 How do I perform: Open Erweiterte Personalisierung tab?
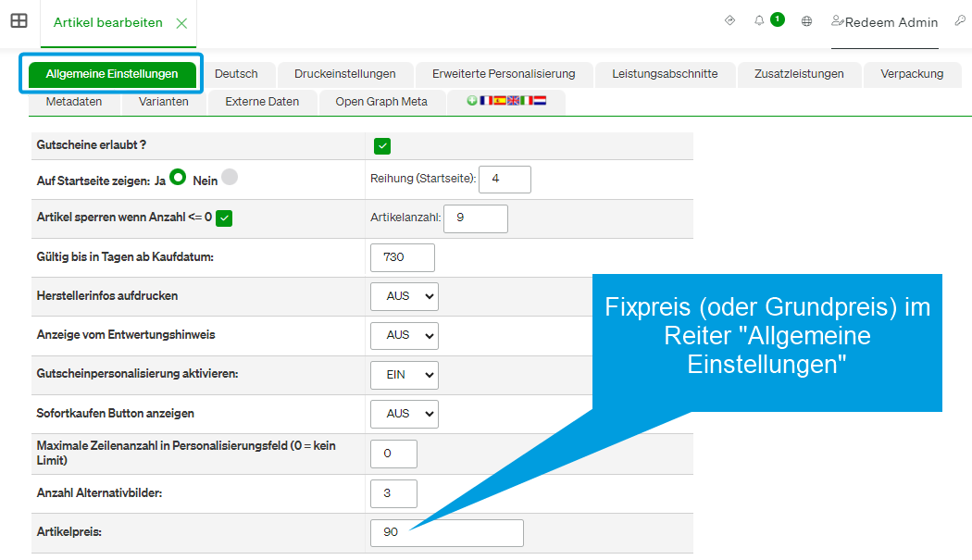[504, 74]
